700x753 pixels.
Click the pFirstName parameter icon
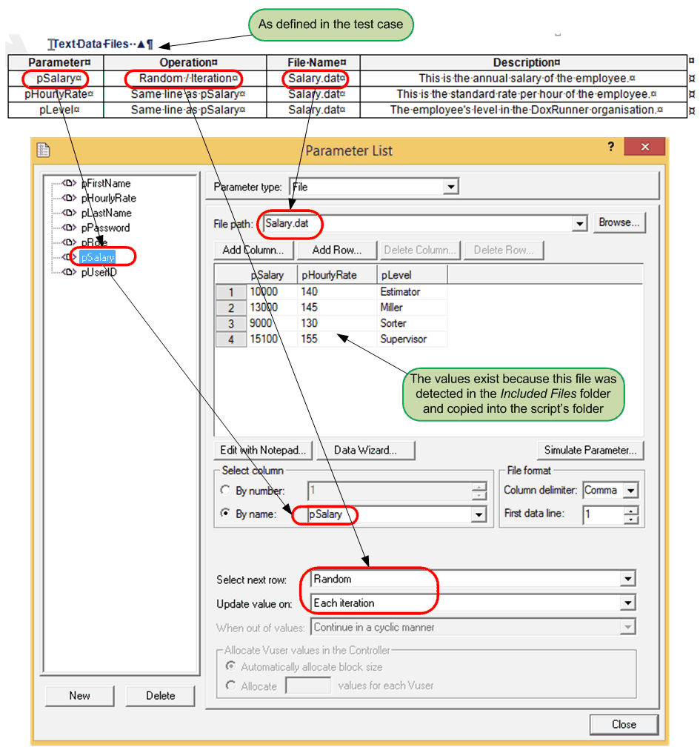[69, 183]
